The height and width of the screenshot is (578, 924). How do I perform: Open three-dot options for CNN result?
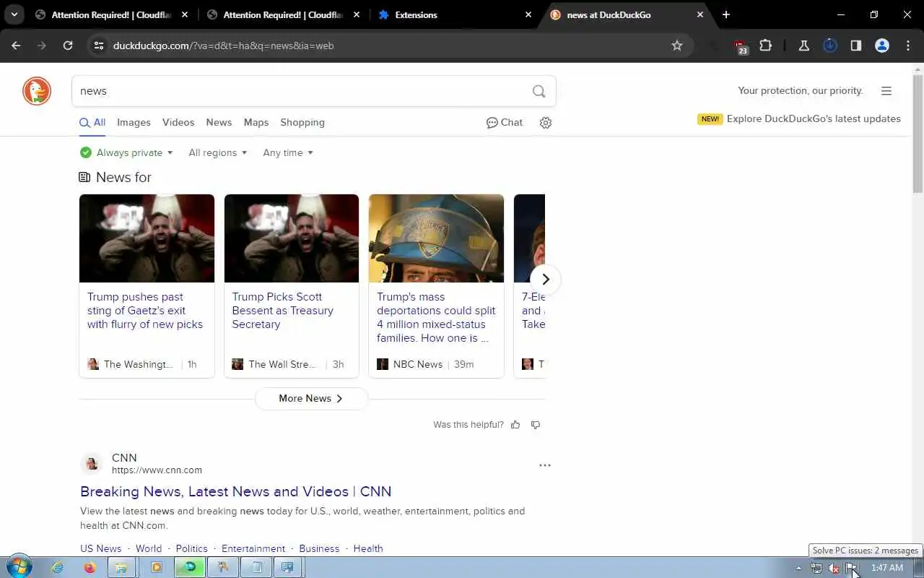click(545, 465)
